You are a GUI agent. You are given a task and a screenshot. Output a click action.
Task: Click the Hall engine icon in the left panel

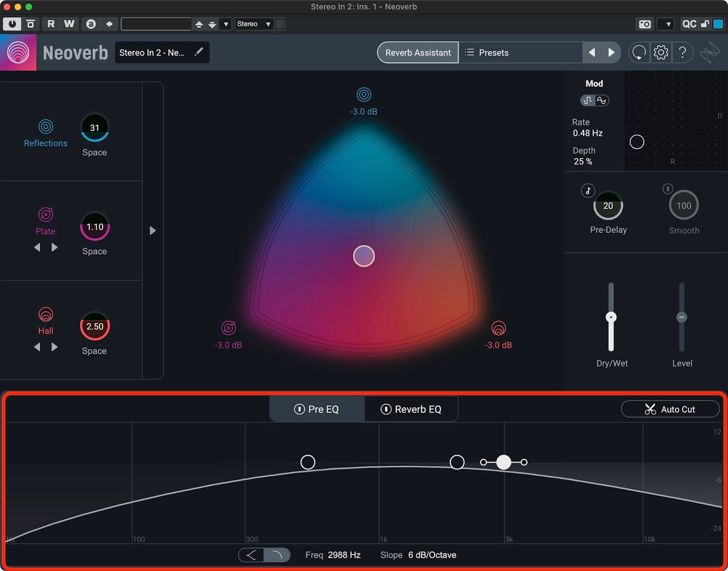point(45,314)
